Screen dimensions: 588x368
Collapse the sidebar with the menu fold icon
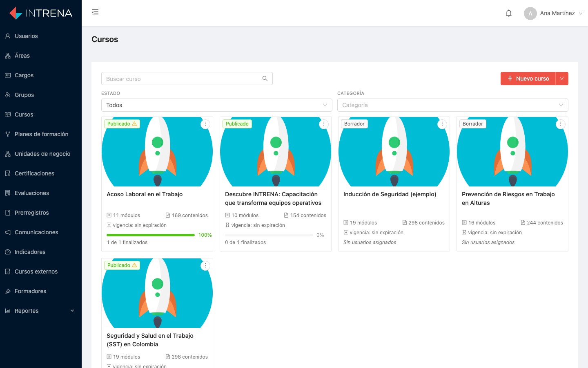tap(95, 12)
